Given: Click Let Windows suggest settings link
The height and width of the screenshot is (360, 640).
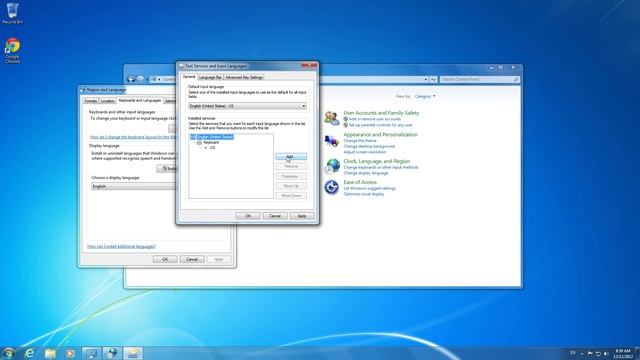Looking at the screenshot, I should 369,188.
